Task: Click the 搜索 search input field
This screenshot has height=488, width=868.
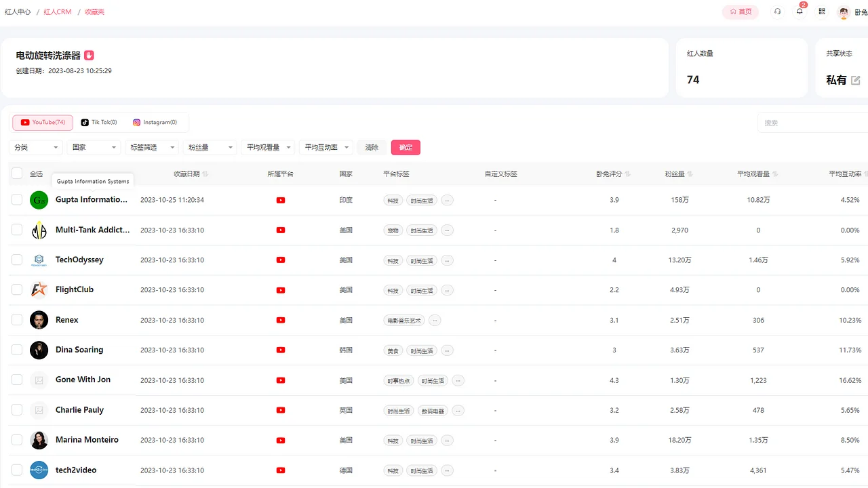Action: pyautogui.click(x=814, y=122)
